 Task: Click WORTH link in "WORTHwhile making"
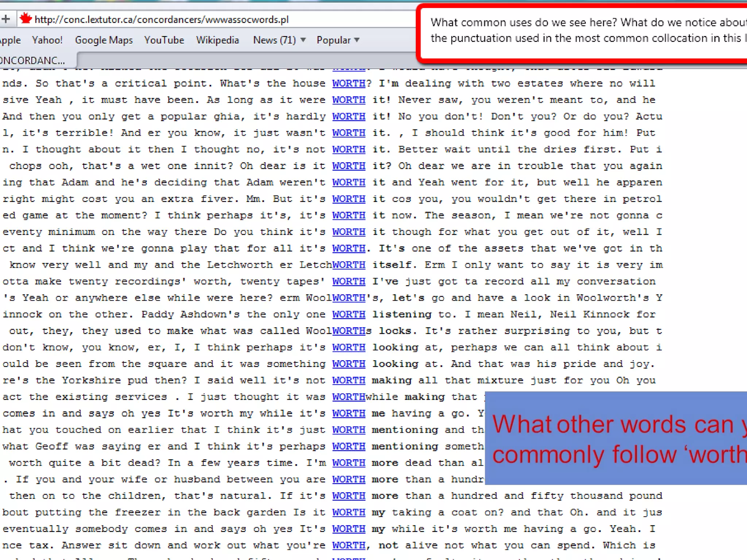348,397
